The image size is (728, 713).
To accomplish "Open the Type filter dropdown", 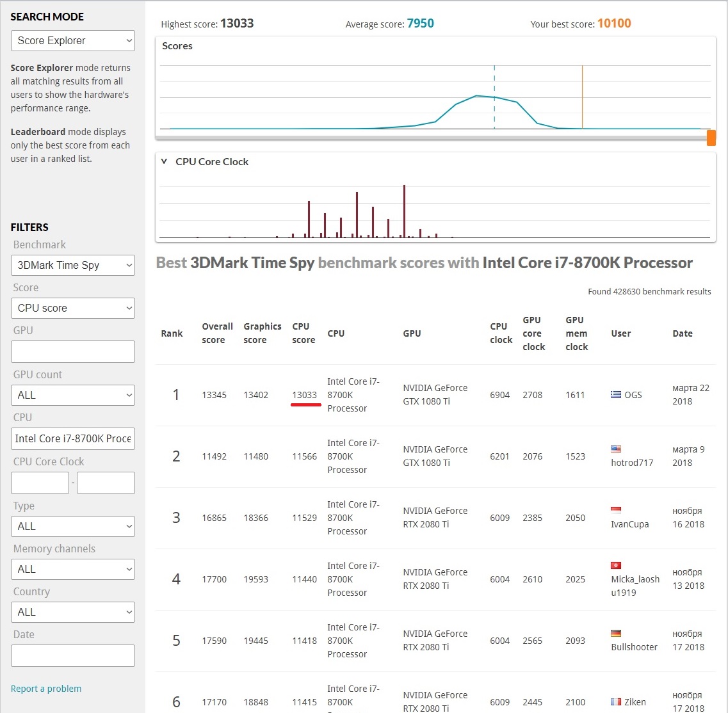I will pyautogui.click(x=73, y=526).
